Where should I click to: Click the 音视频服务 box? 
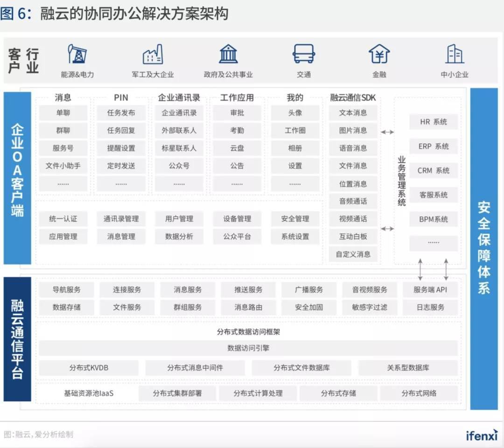point(370,290)
